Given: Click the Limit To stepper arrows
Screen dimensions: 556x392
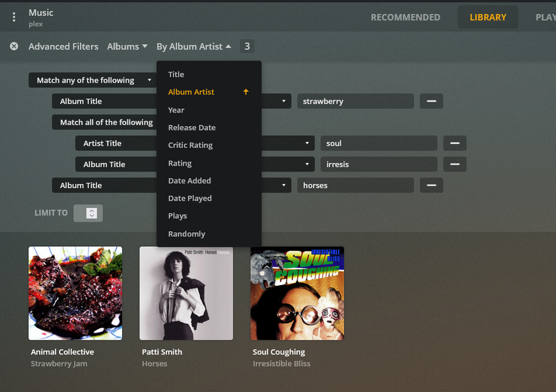Looking at the screenshot, I should 92,213.
